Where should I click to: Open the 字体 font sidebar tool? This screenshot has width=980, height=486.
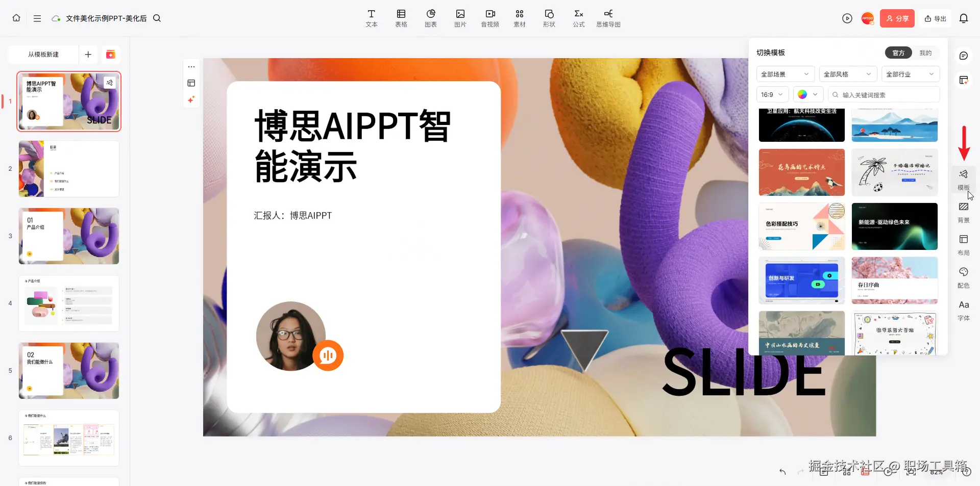tap(964, 311)
